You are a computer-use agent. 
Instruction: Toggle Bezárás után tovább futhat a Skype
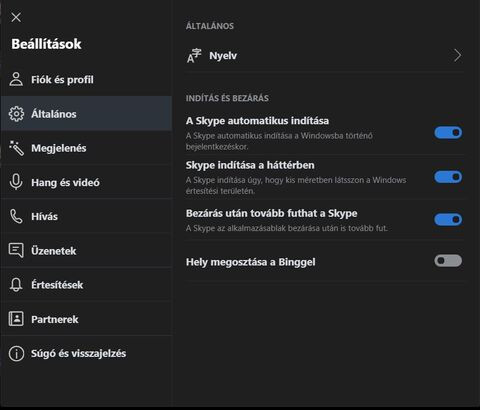pyautogui.click(x=448, y=219)
